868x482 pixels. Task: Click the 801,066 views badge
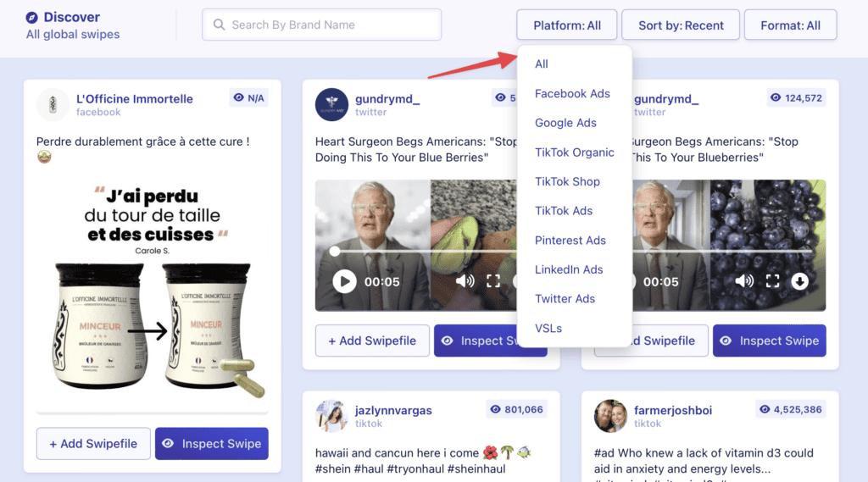(x=516, y=409)
